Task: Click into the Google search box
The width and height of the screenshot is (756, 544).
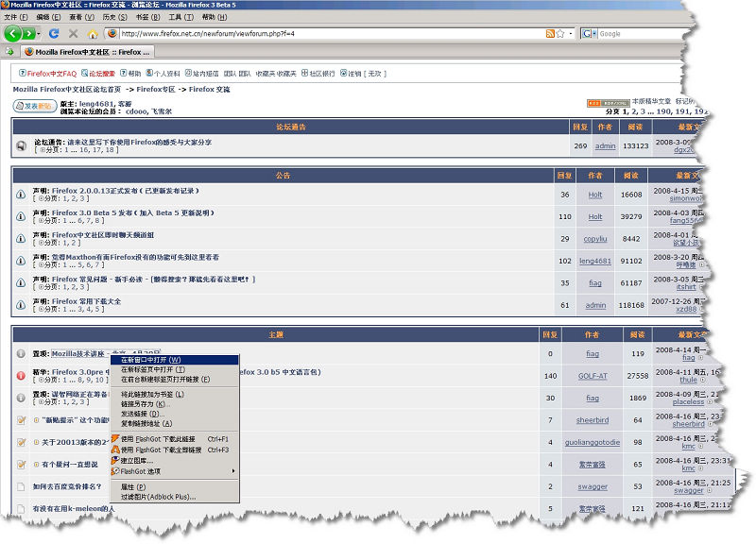Action: (x=642, y=34)
